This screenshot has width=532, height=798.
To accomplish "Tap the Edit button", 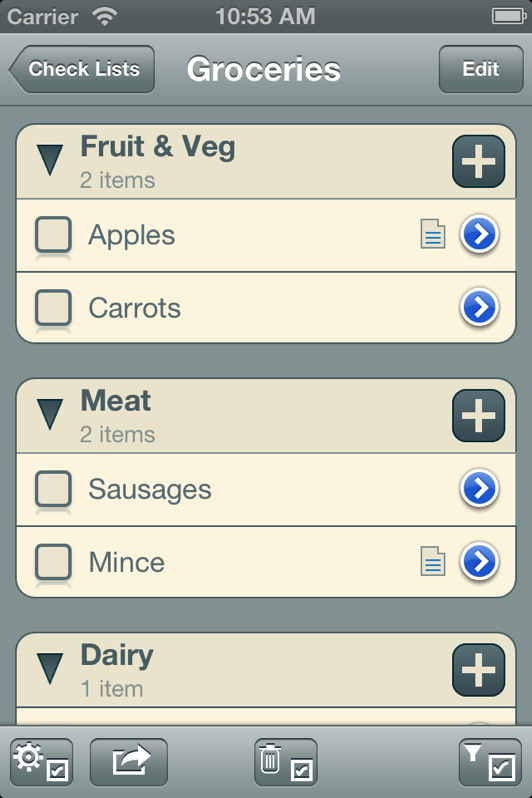I will click(481, 69).
